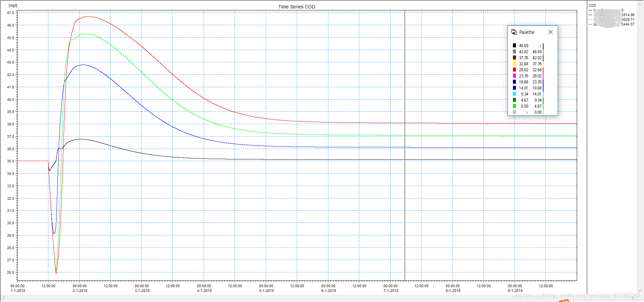Click the 35.0 y-axis label
This screenshot has width=644, height=302.
click(x=11, y=161)
